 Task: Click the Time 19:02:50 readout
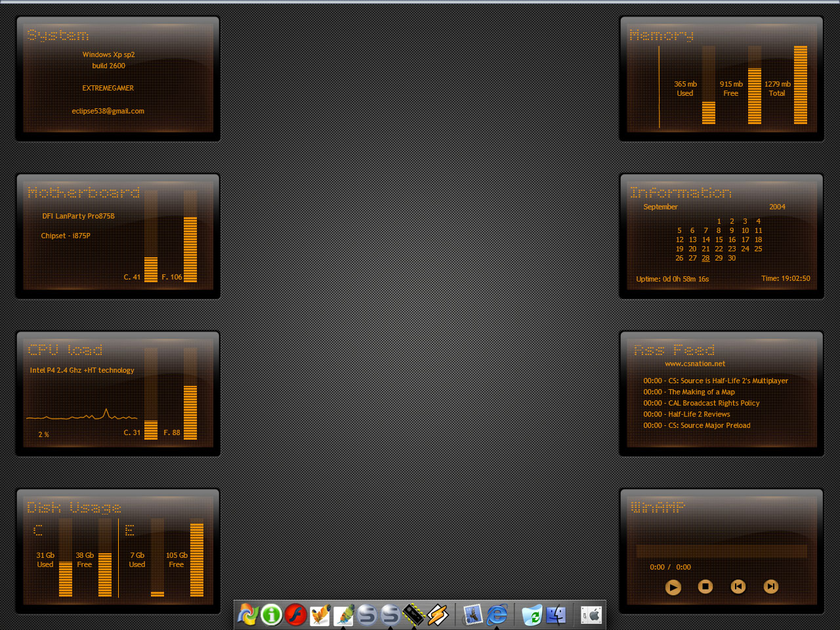click(786, 278)
